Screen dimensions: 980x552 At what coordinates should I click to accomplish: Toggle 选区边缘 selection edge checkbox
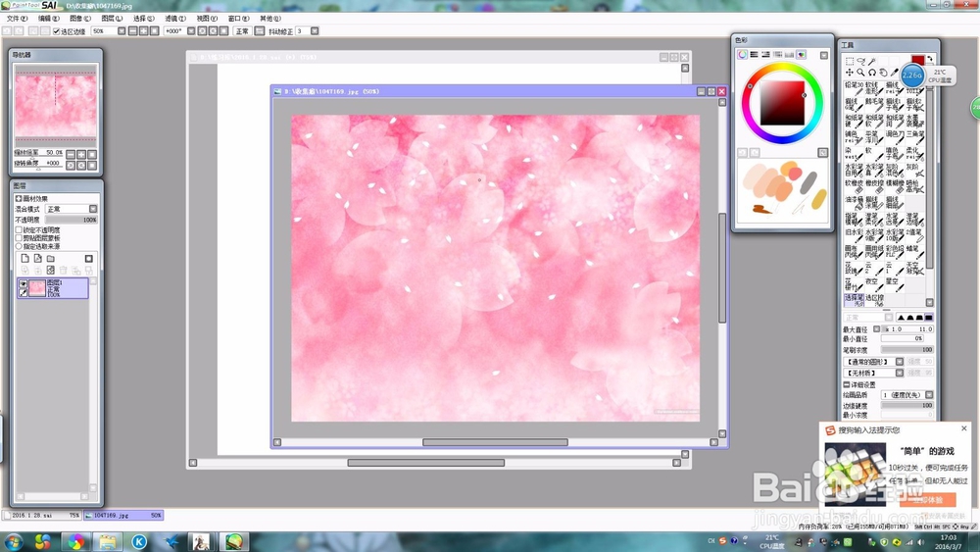56,31
